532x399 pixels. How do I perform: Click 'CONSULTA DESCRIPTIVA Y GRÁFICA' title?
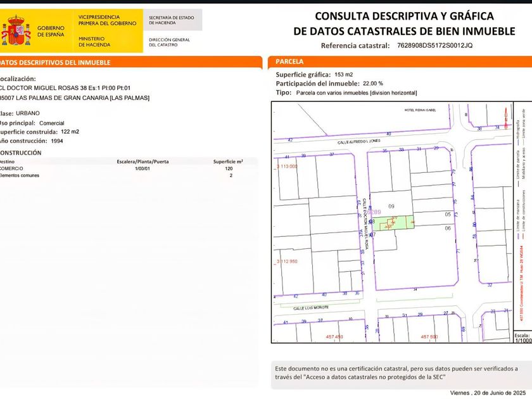404,16
